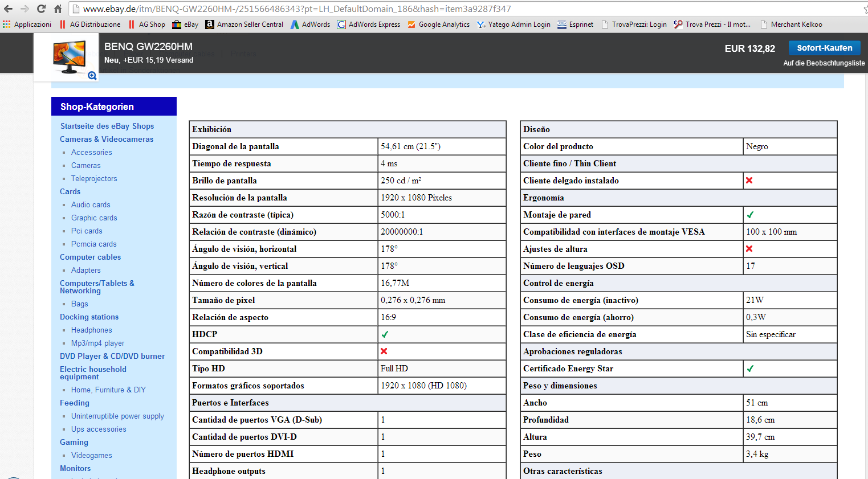Select the Mp3/mp4 player subcategory
The image size is (868, 479).
pyautogui.click(x=97, y=343)
